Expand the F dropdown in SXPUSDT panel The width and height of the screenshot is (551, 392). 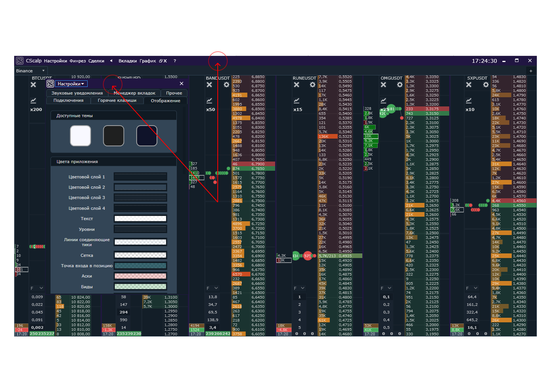472,288
